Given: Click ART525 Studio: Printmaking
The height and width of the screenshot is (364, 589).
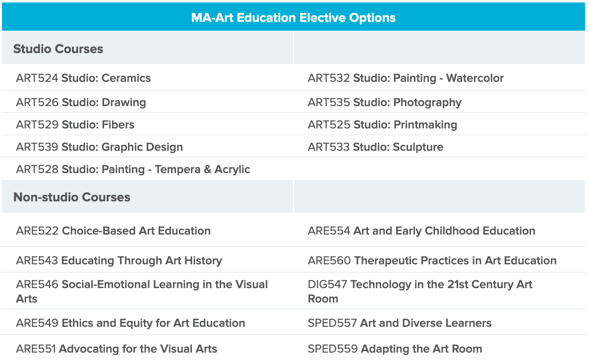Looking at the screenshot, I should click(382, 124).
